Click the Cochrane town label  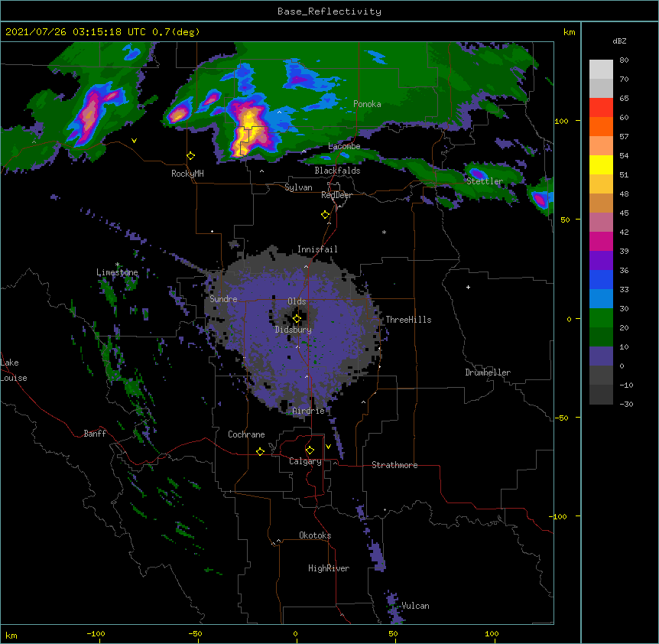[246, 434]
